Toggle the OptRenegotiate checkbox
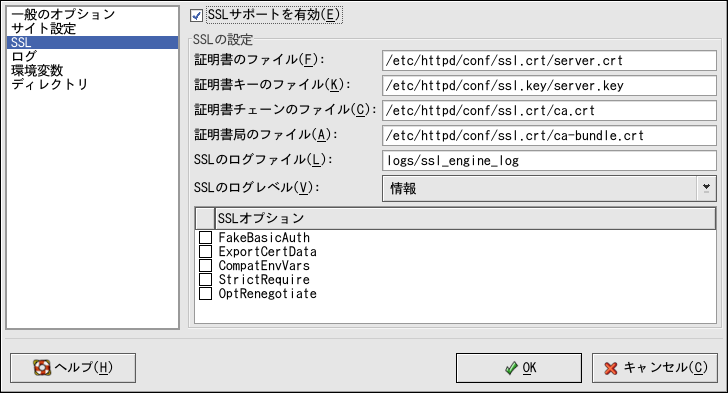 point(205,293)
